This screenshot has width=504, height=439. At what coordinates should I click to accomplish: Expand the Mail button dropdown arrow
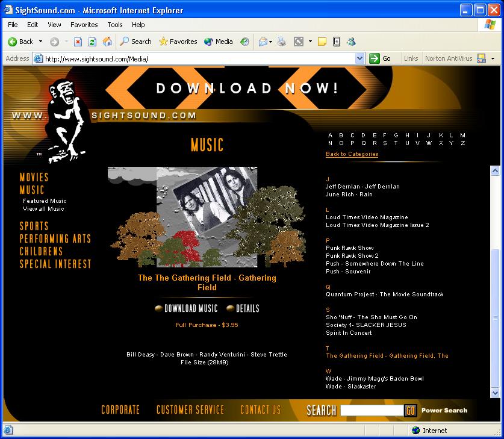pos(270,42)
